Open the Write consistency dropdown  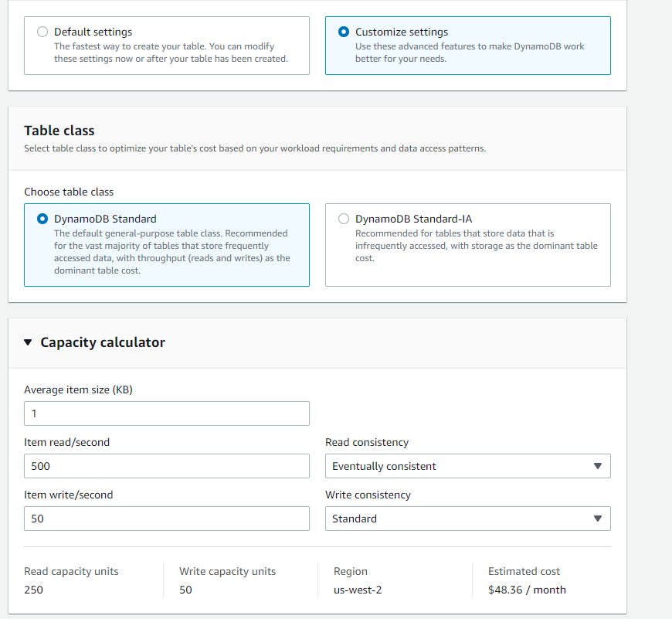click(467, 519)
